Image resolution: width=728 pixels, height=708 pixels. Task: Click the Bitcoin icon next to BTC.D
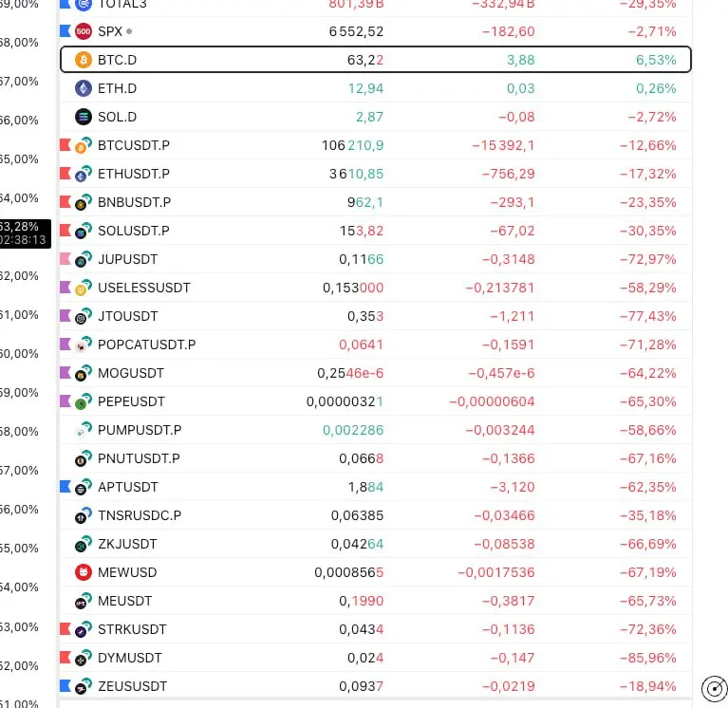(83, 60)
